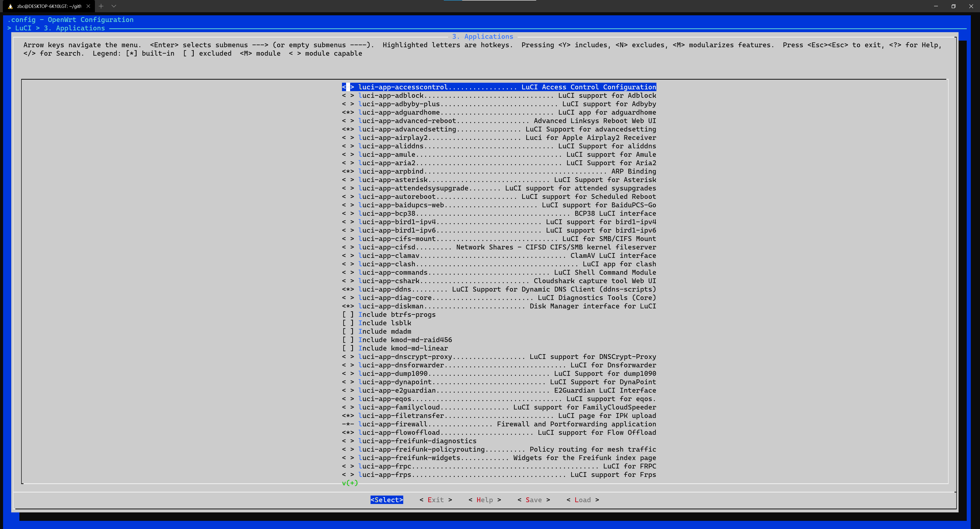The width and height of the screenshot is (980, 529).
Task: Restore down the terminal window
Action: (953, 6)
